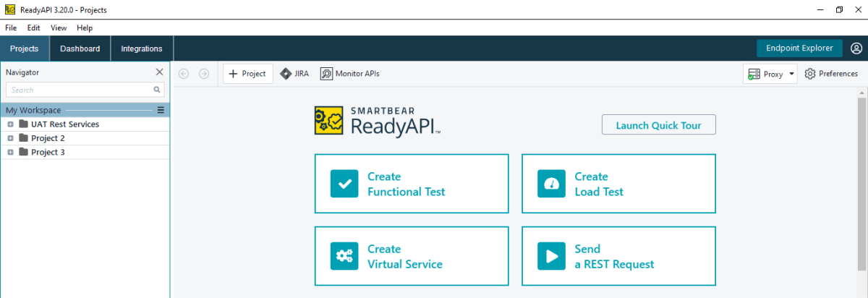Switch to the Integrations tab
The width and height of the screenshot is (868, 298).
[x=142, y=48]
